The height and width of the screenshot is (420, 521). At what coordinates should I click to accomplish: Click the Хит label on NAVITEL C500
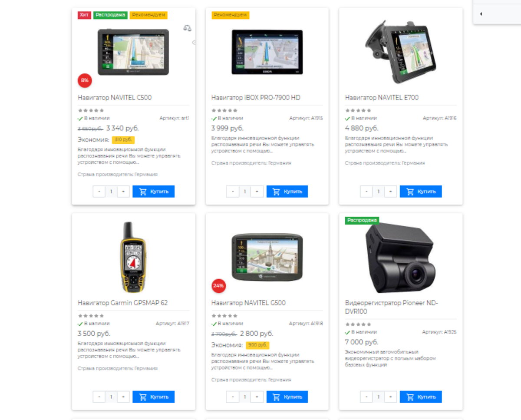(84, 15)
